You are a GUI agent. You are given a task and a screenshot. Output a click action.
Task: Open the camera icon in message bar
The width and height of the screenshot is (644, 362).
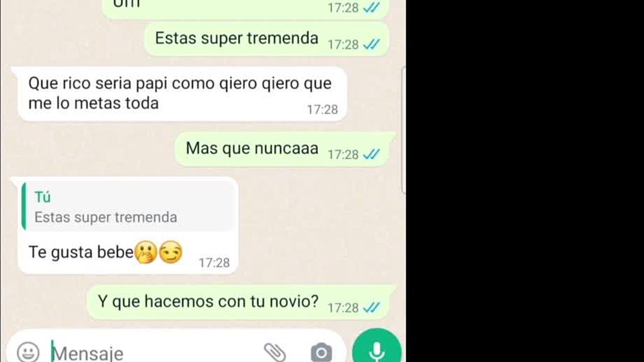pyautogui.click(x=321, y=352)
